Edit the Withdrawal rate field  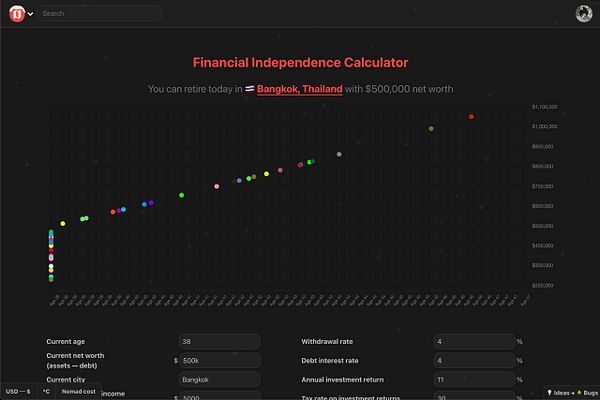[x=474, y=341]
